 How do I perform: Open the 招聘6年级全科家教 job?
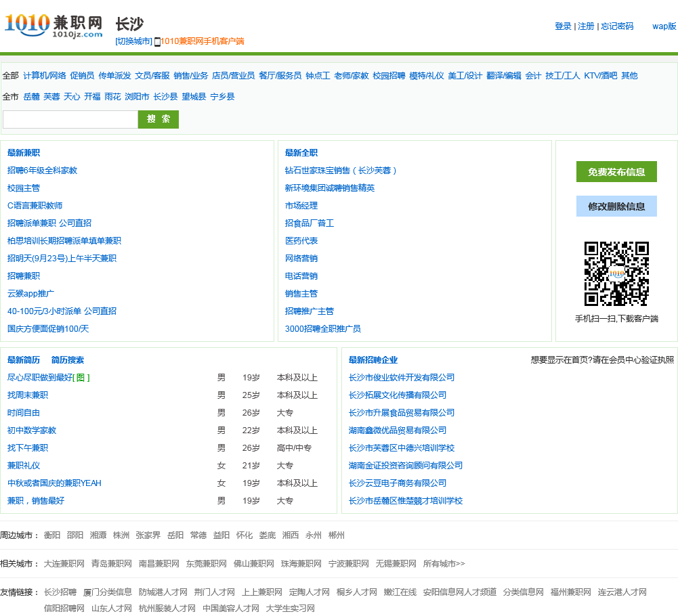click(43, 171)
